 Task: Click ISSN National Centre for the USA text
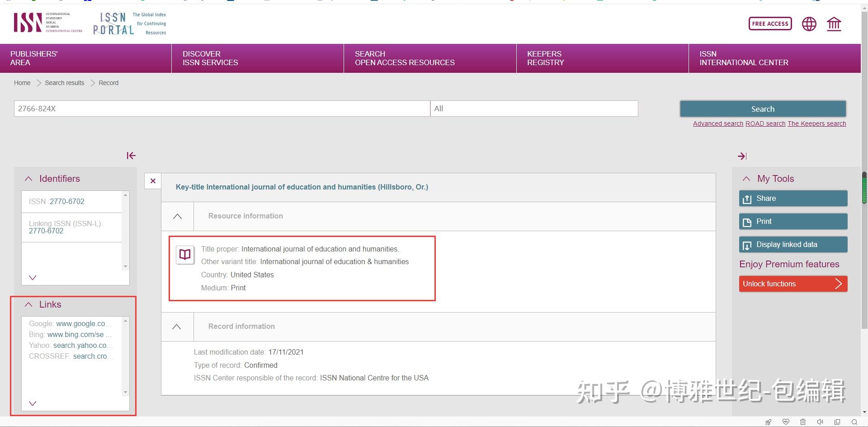coord(374,378)
